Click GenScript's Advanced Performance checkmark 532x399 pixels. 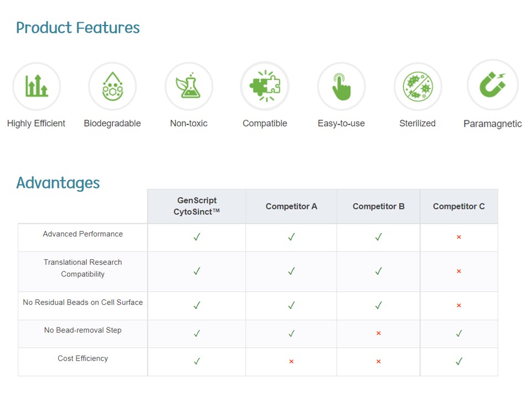coord(197,237)
